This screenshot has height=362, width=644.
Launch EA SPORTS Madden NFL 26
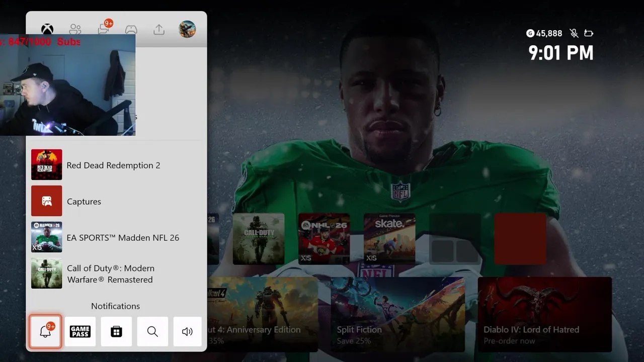pos(116,237)
